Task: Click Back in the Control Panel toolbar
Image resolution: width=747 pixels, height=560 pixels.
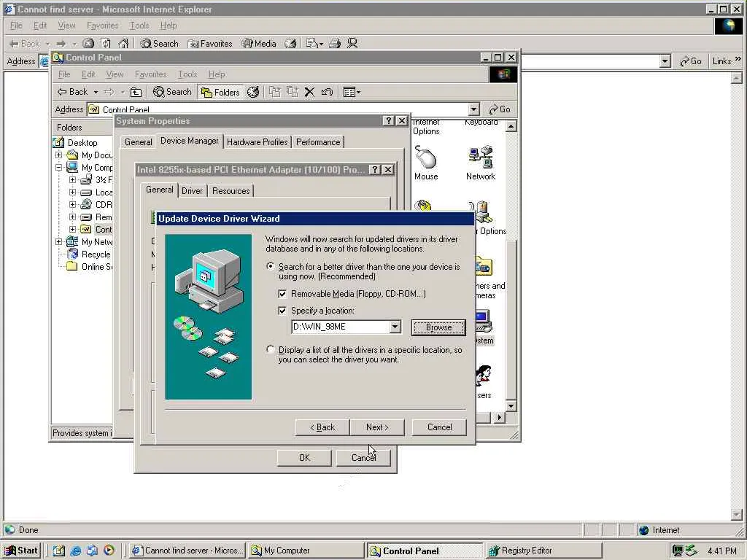Action: (73, 92)
